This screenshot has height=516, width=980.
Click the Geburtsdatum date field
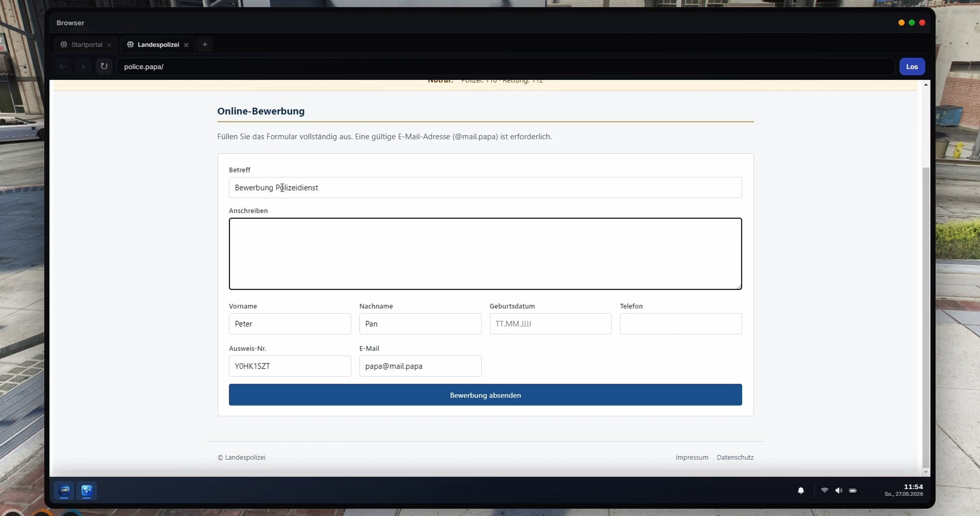(x=550, y=324)
